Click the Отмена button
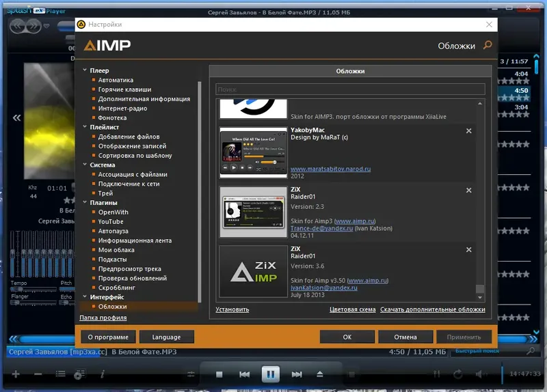Screen dimensions: 547x392 point(405,337)
